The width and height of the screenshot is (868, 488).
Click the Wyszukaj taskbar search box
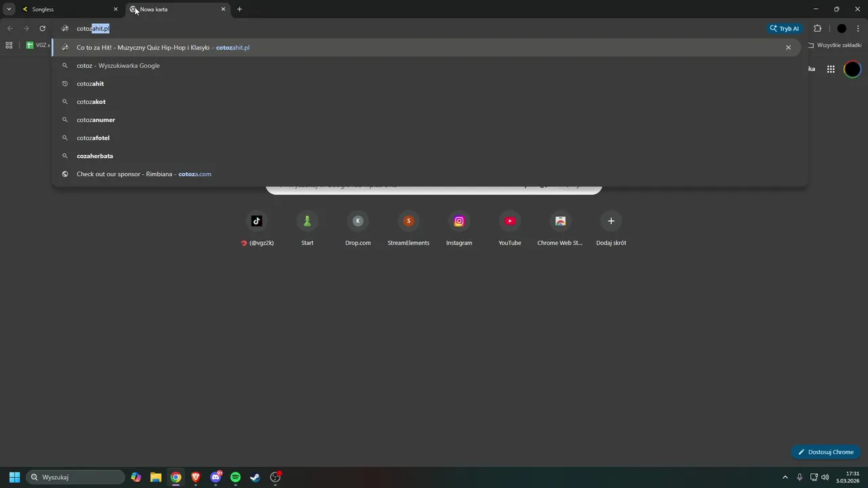pos(76,477)
